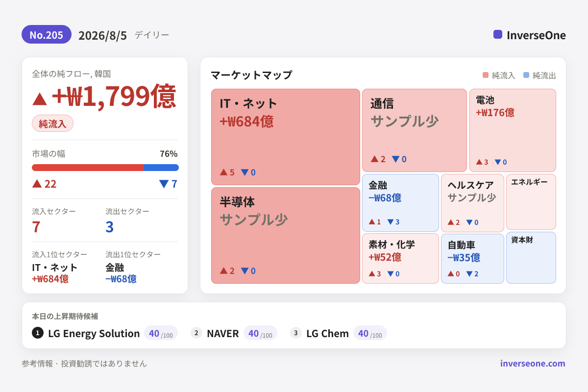Image resolution: width=588 pixels, height=392 pixels.
Task: Open the inverseone.com link
Action: pos(533,363)
